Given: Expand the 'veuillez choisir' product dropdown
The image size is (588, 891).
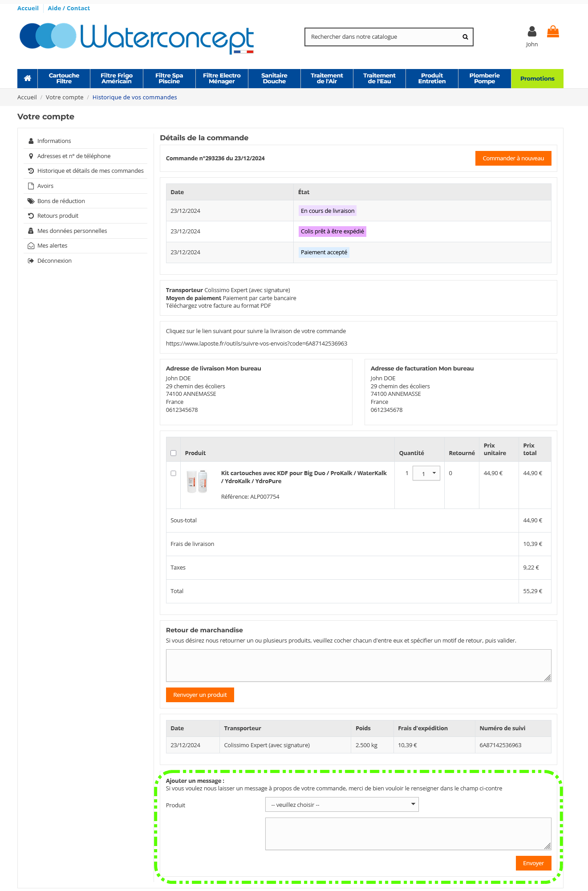Looking at the screenshot, I should coord(342,805).
